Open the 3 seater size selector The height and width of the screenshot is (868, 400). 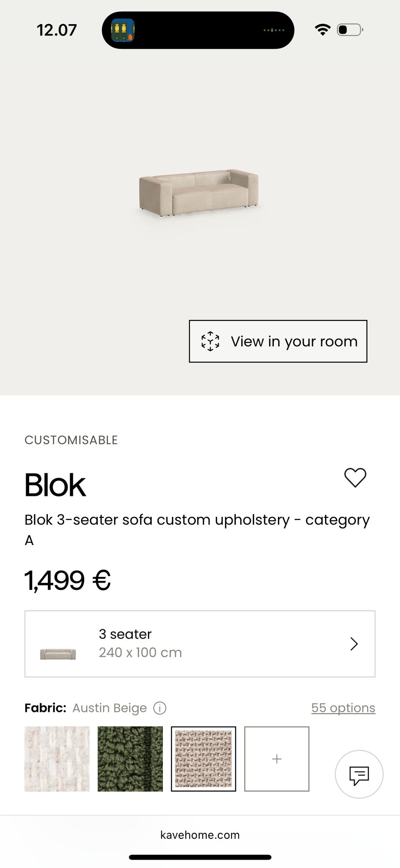tap(200, 644)
